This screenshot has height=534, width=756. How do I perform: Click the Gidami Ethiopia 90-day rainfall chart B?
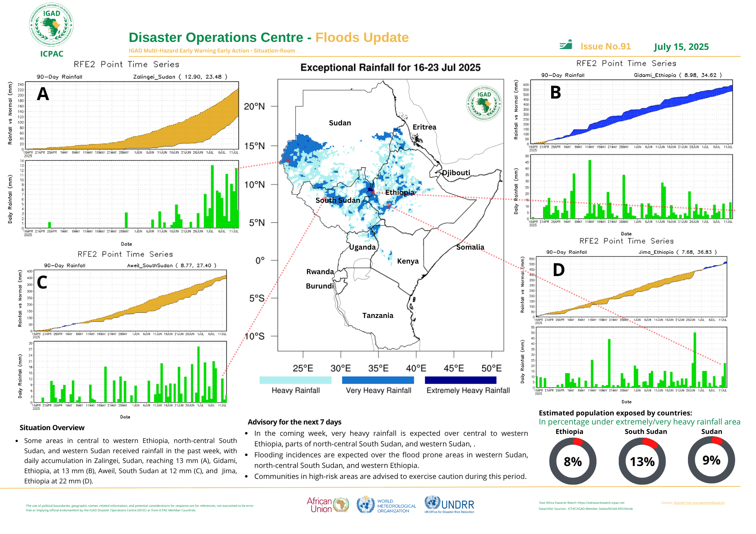coord(631,112)
